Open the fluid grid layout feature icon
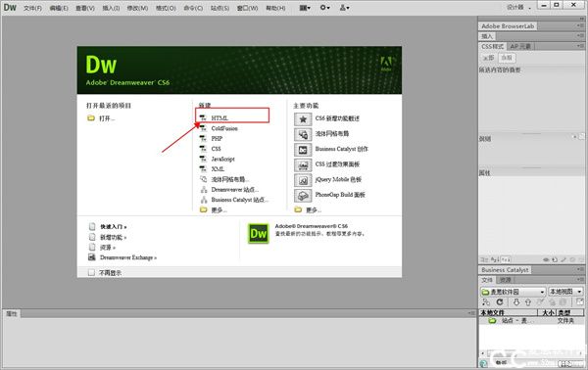This screenshot has width=588, height=370. click(x=303, y=134)
